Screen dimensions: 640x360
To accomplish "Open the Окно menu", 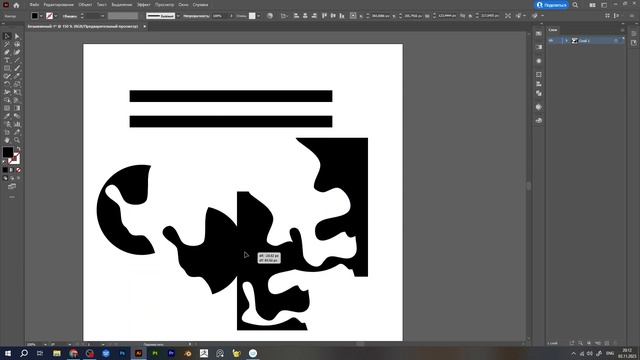I will (x=183, y=5).
